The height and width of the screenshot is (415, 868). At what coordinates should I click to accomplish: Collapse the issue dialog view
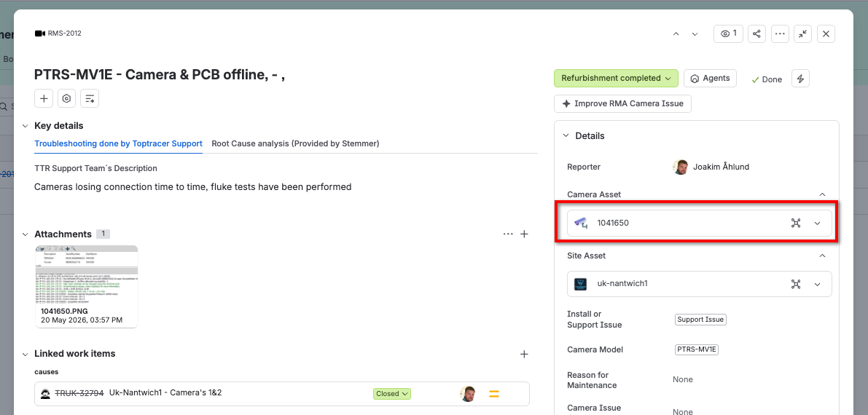pos(802,33)
